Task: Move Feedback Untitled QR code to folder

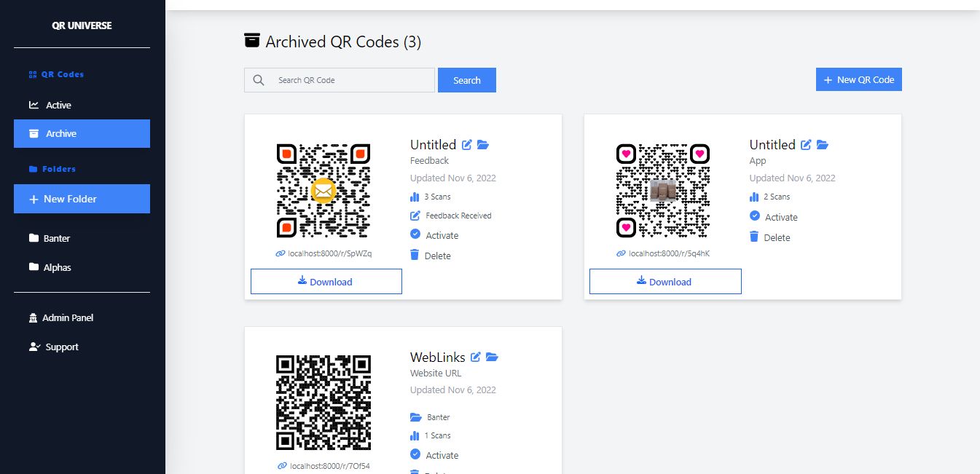Action: point(483,145)
